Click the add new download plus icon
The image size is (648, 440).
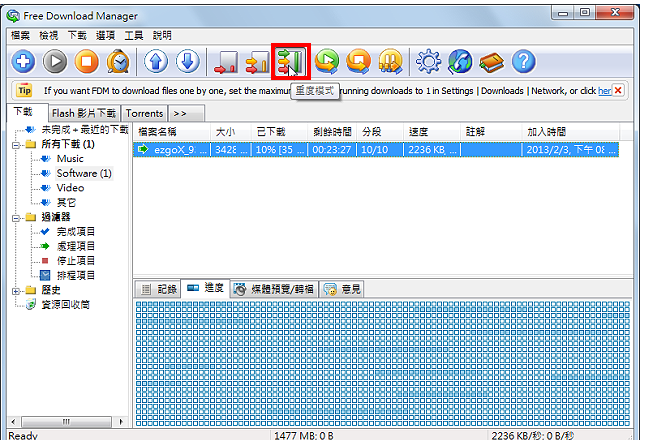[23, 62]
